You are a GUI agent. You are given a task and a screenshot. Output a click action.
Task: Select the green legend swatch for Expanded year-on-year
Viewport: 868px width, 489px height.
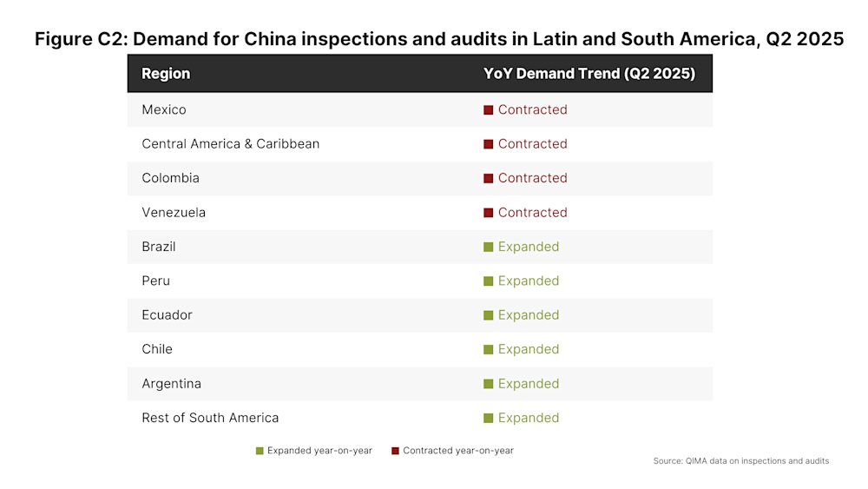click(260, 451)
